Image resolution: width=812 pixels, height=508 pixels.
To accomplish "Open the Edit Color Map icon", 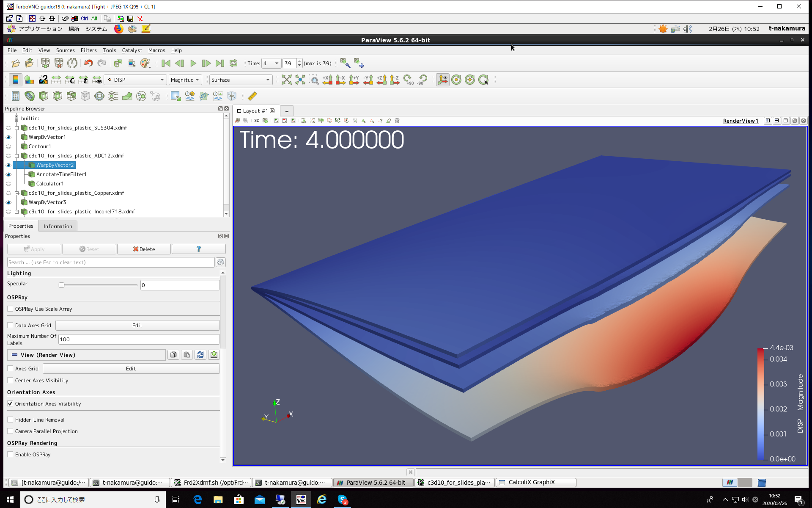I will point(29,80).
